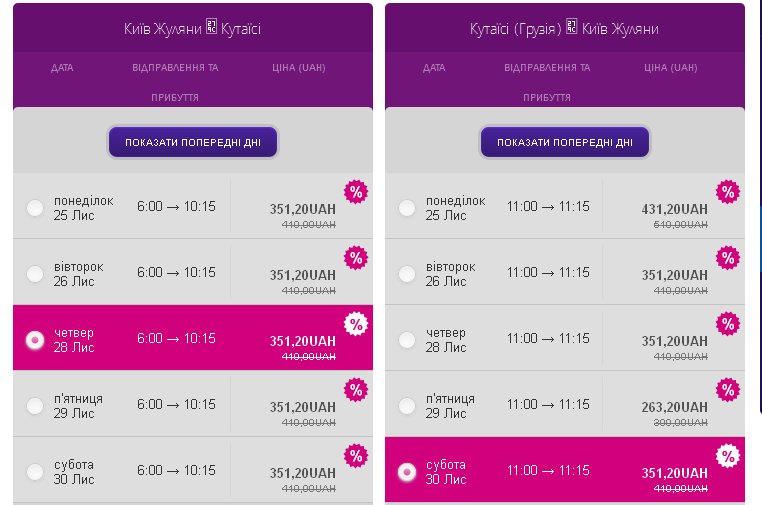
Task: Click discount badge on selected outbound Thursday flight
Action: tap(356, 324)
